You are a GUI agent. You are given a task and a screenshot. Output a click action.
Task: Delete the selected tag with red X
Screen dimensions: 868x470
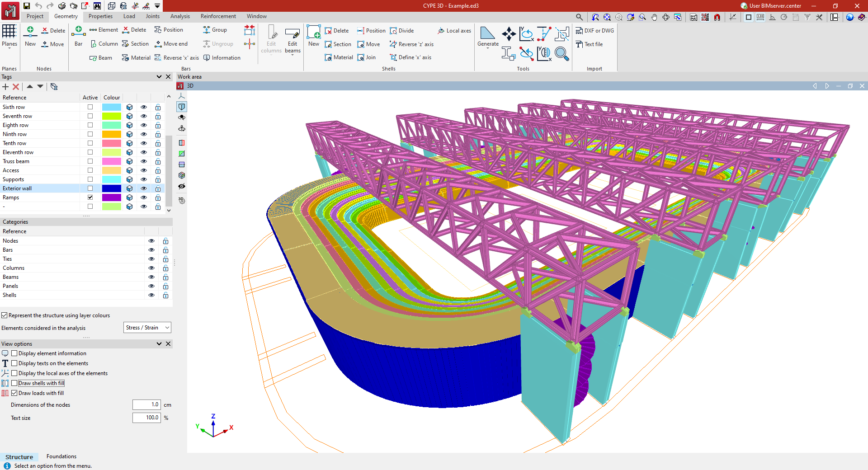tap(16, 87)
